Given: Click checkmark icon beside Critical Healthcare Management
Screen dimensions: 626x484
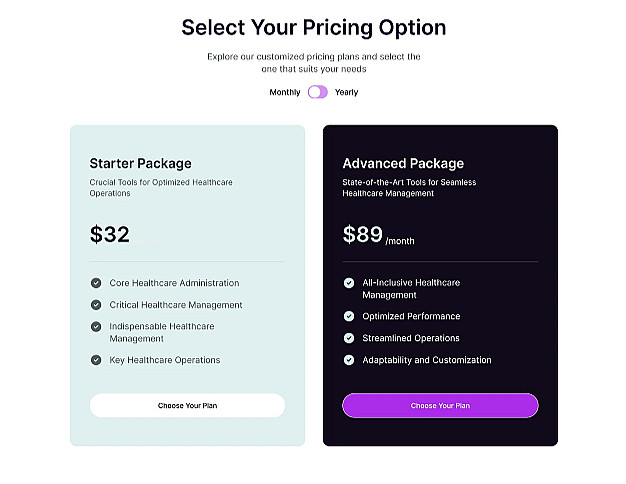Looking at the screenshot, I should pyautogui.click(x=96, y=305).
